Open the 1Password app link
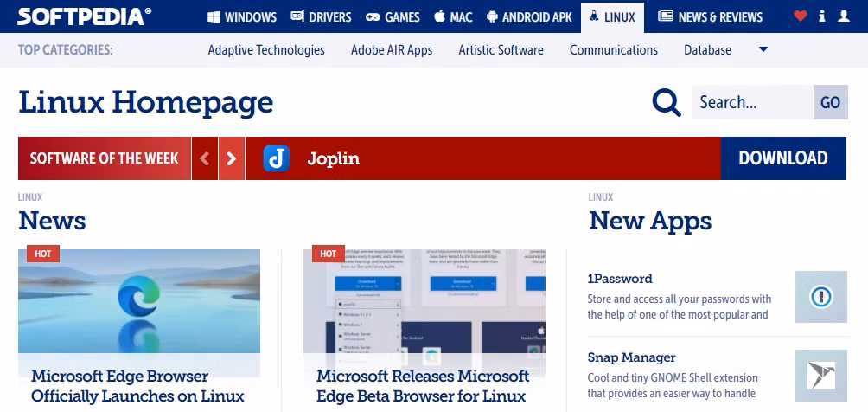Image resolution: width=868 pixels, height=412 pixels. pos(620,279)
